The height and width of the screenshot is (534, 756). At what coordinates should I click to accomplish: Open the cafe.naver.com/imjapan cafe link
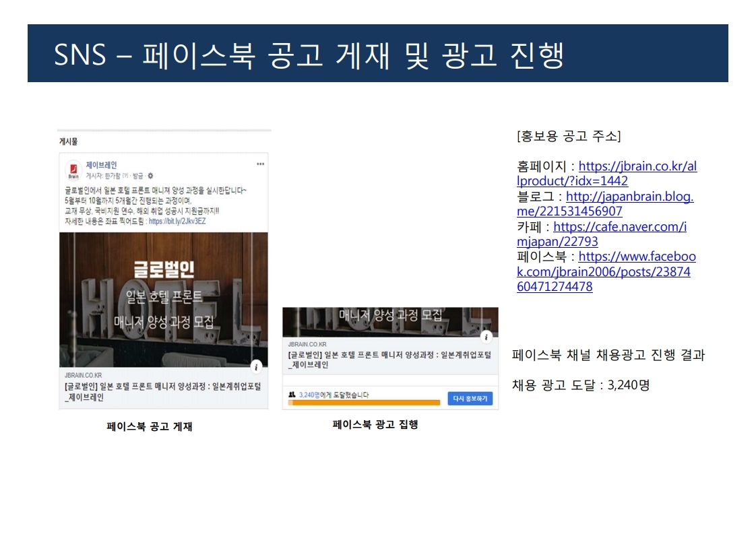coord(602,234)
